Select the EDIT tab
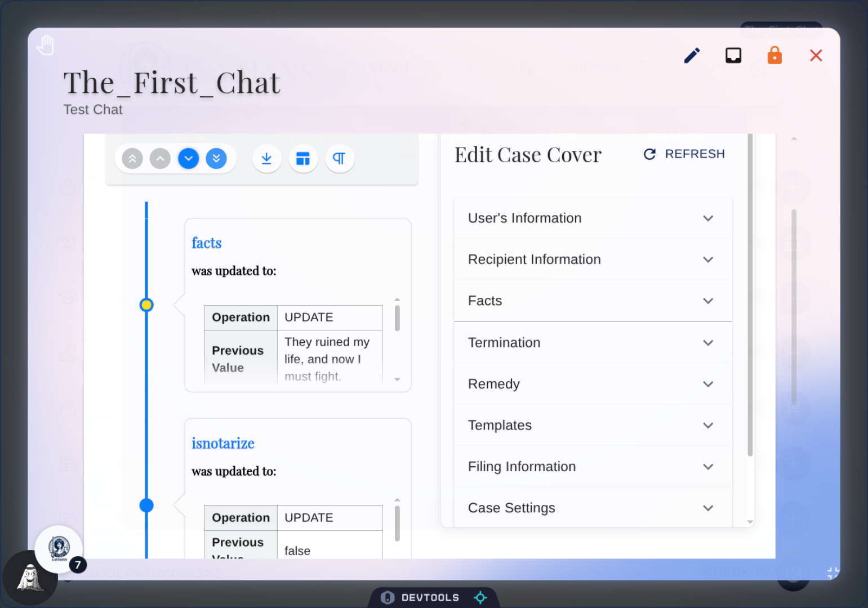This screenshot has height=608, width=868. pos(562,136)
